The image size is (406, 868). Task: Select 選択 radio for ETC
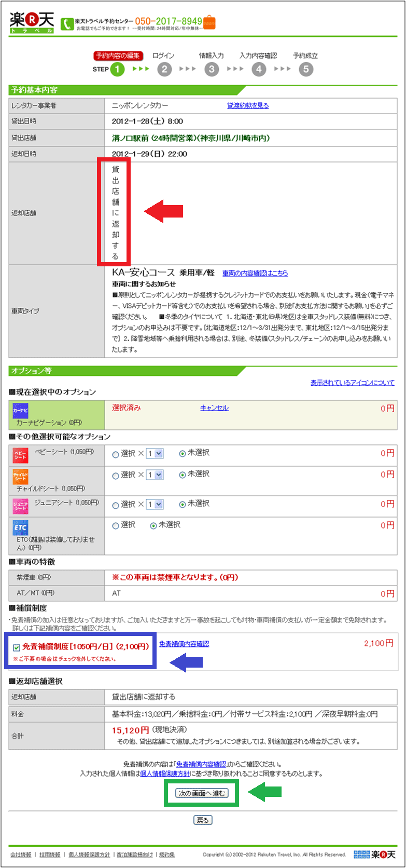[x=116, y=526]
